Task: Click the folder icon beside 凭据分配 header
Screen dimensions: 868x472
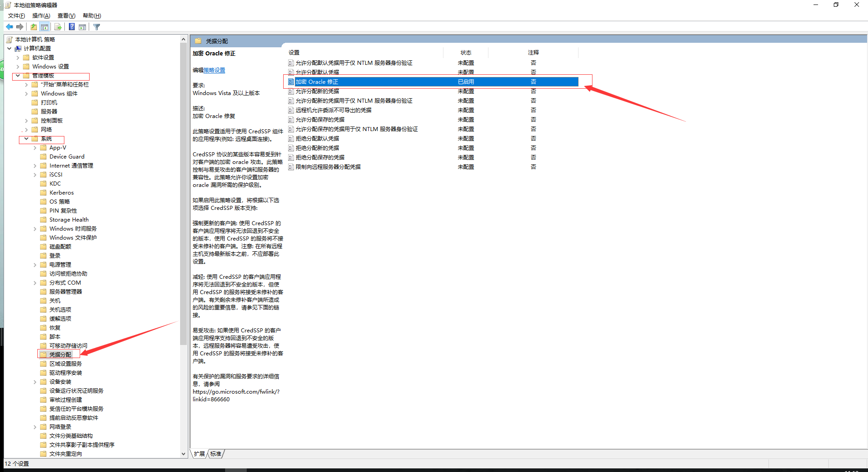Action: pyautogui.click(x=198, y=41)
